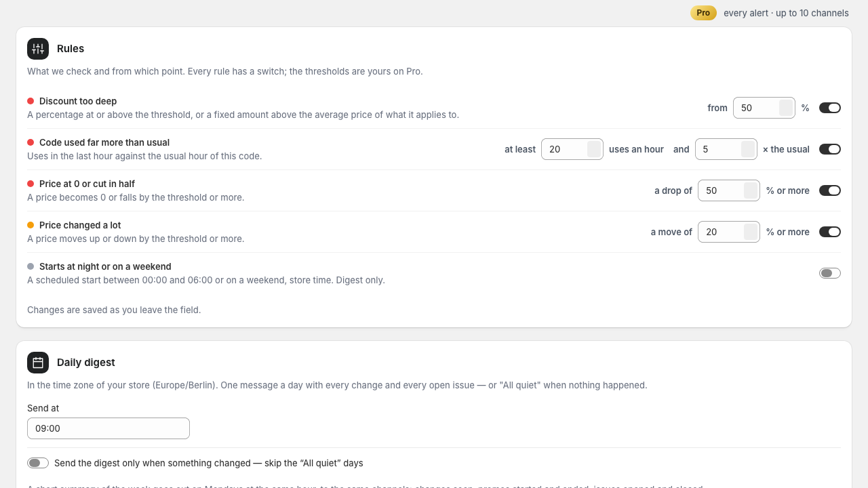Click the 'Discount too deep' rule title
868x488 pixels.
click(x=78, y=101)
